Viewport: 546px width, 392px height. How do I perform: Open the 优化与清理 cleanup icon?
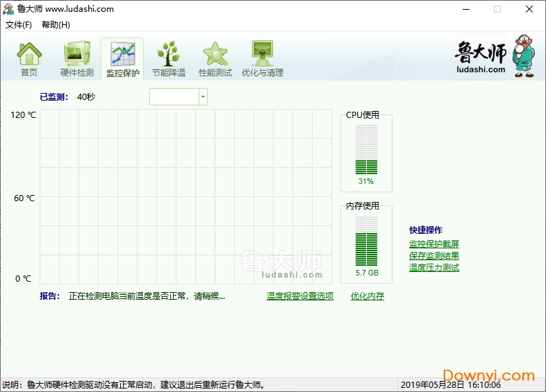point(262,54)
